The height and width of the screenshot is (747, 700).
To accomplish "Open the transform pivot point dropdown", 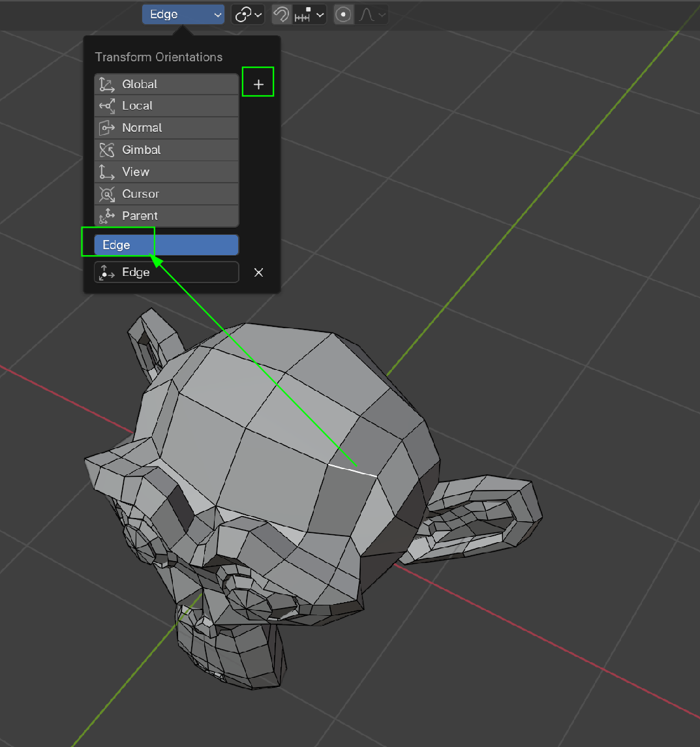I will [248, 14].
